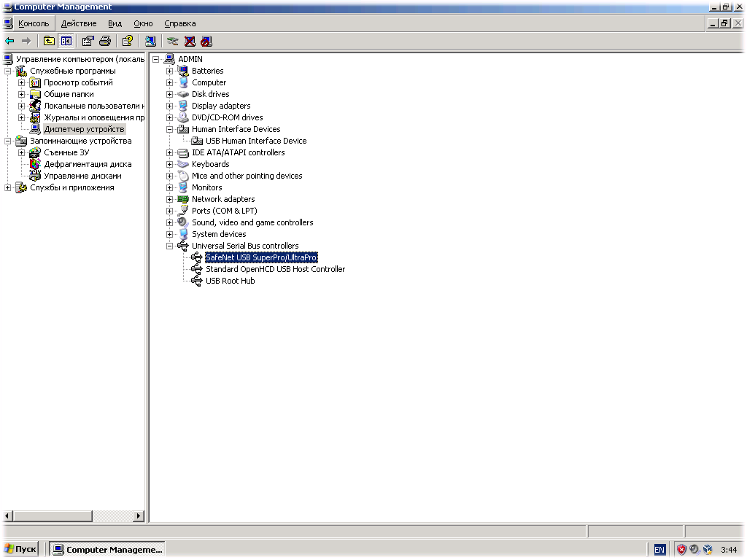Open Help via question mark icon
The image size is (747, 560).
click(x=127, y=42)
